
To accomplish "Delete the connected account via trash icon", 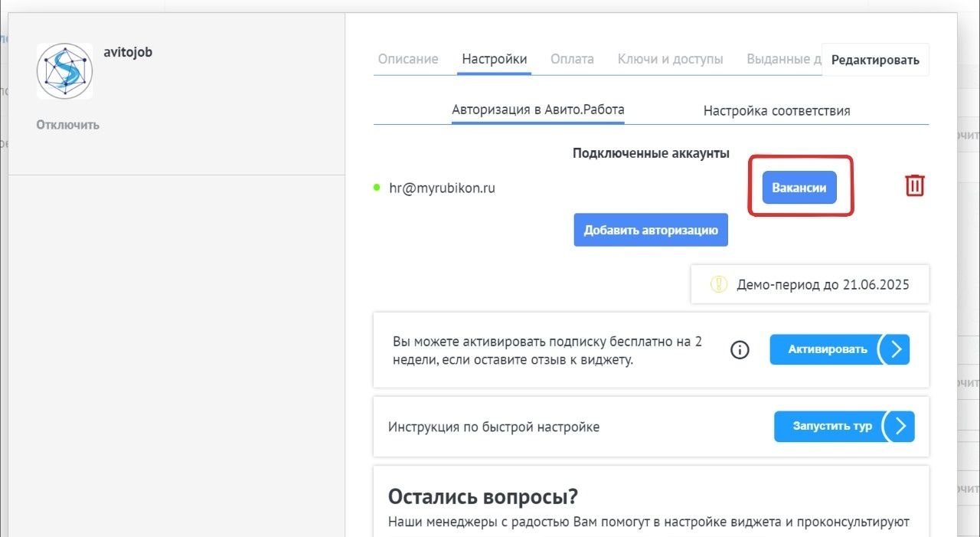I will [914, 185].
